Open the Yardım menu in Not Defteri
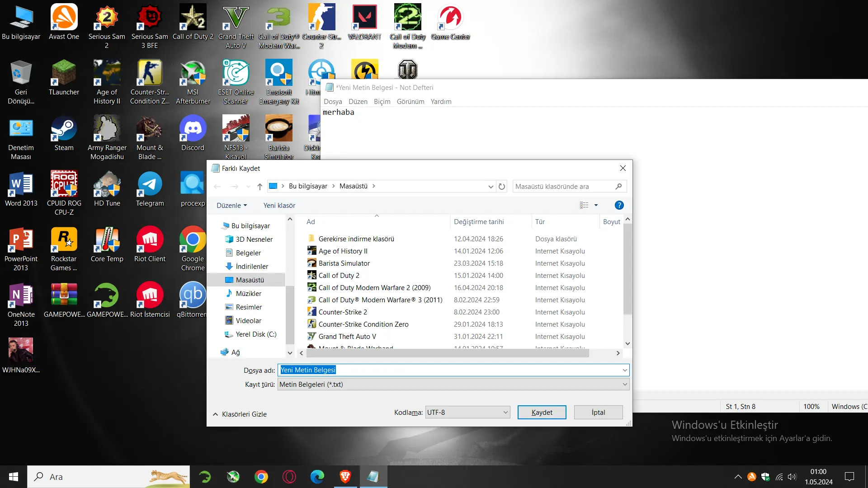This screenshot has height=488, width=868. click(441, 101)
